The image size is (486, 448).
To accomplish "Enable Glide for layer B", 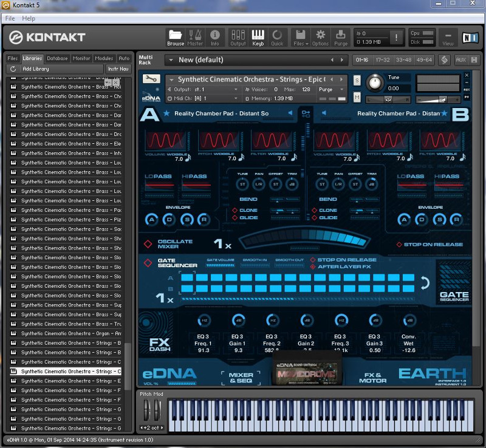I will [315, 218].
